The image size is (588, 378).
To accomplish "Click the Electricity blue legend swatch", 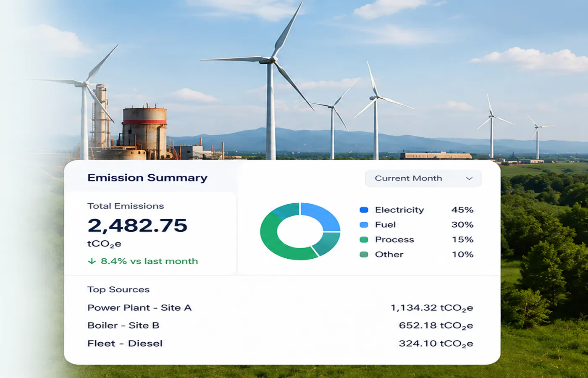I will coord(364,210).
